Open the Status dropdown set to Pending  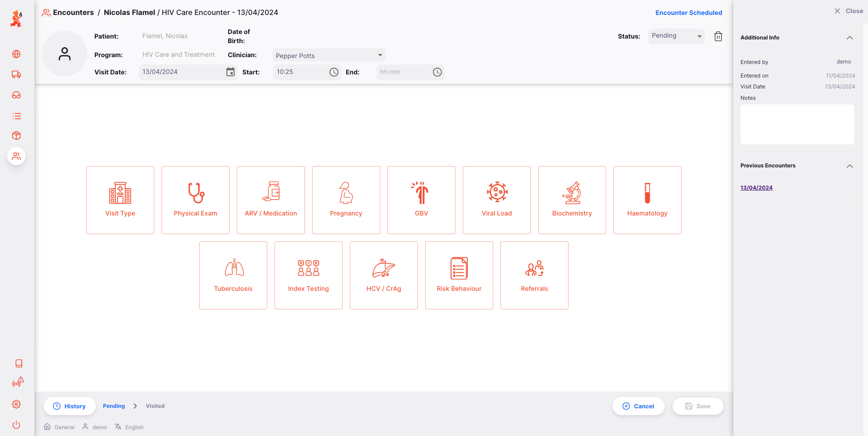click(676, 36)
